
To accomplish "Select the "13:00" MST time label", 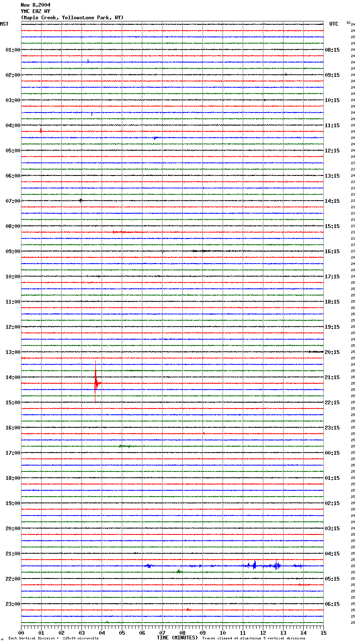I will (x=13, y=352).
